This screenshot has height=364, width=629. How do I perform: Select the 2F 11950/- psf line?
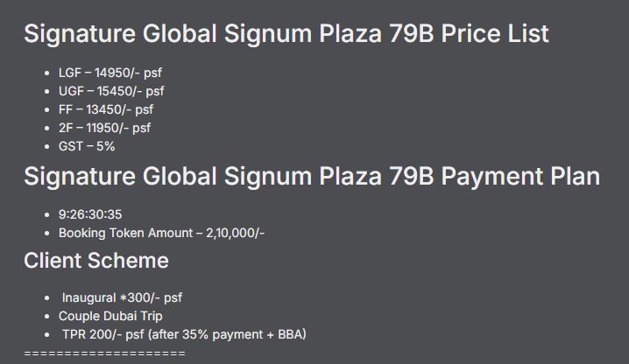[105, 129]
